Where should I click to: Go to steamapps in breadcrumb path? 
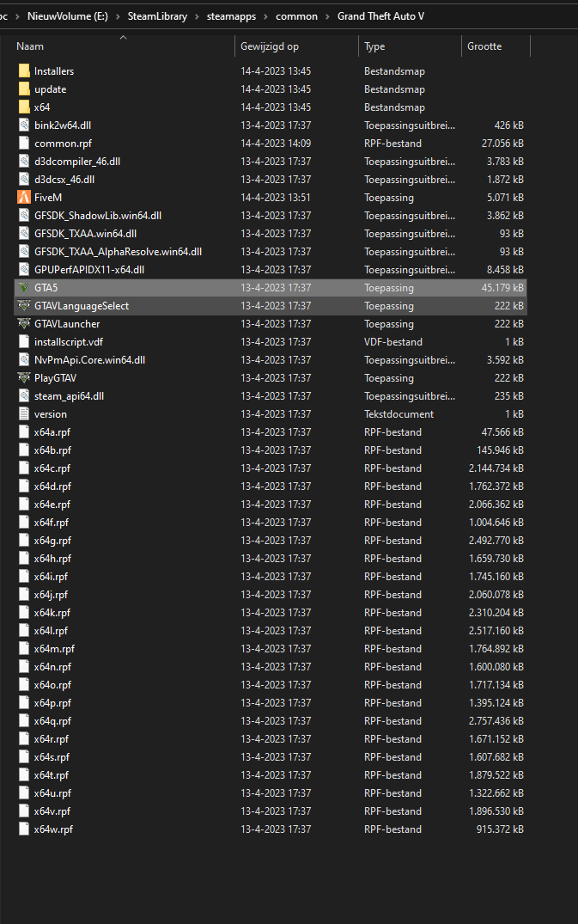click(231, 16)
